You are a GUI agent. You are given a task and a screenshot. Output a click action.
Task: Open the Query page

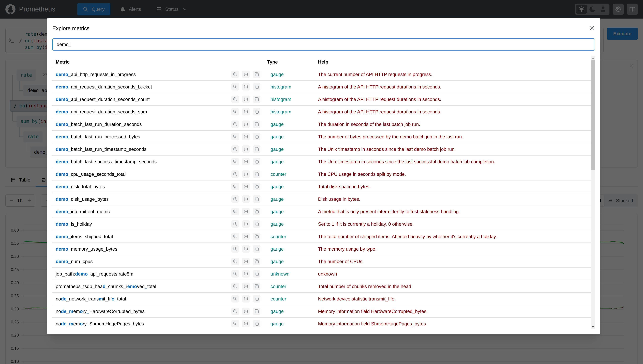click(x=94, y=9)
